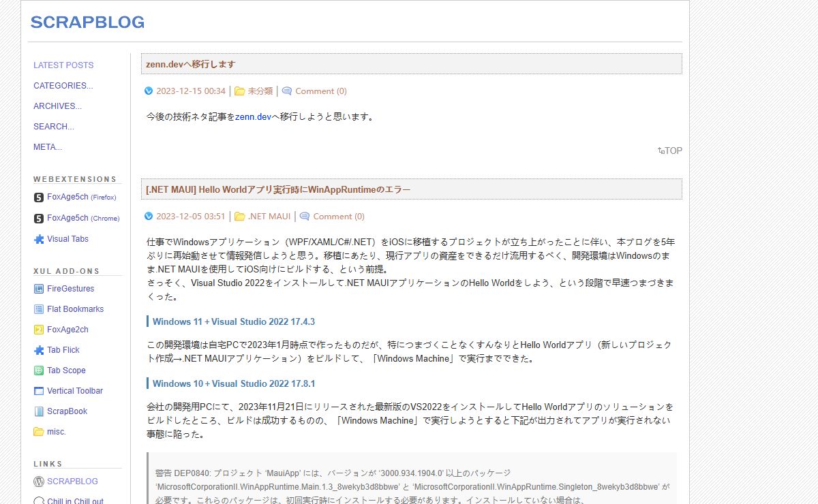818x504 pixels.
Task: Open the Vertical Toolbar link
Action: [75, 391]
